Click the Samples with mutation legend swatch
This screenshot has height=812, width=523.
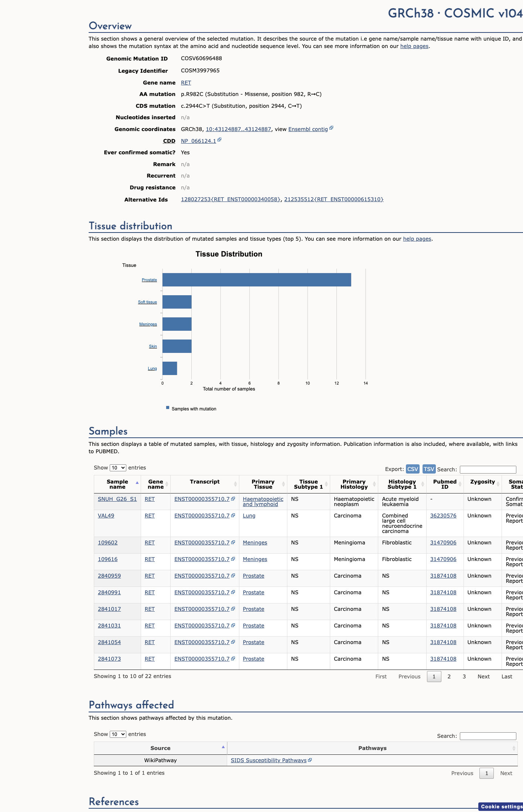click(168, 408)
